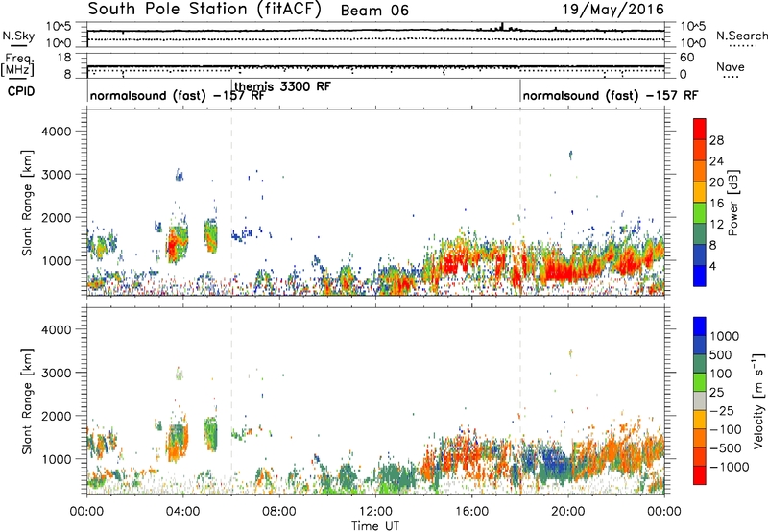Click the "-1000" velocity colorbar value

729,467
